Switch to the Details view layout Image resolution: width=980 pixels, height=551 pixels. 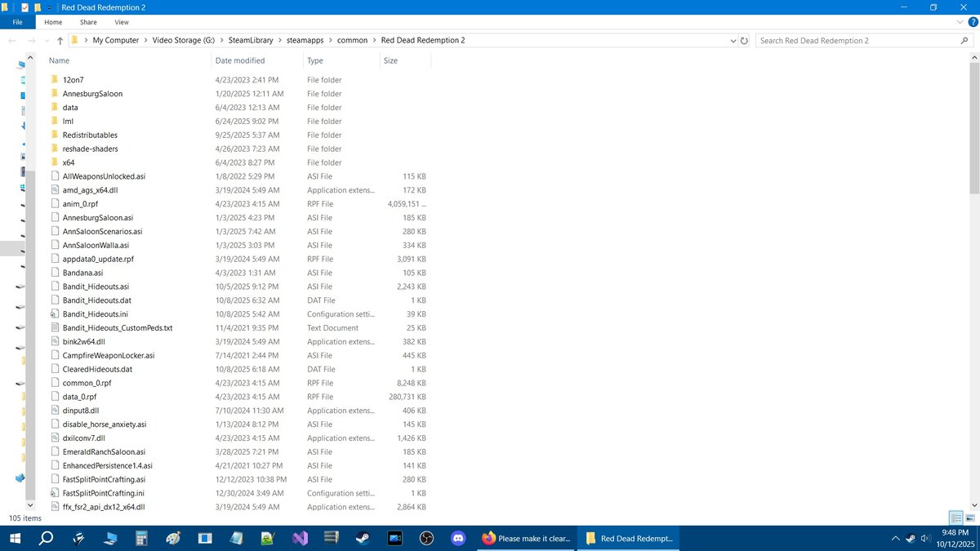(x=955, y=518)
